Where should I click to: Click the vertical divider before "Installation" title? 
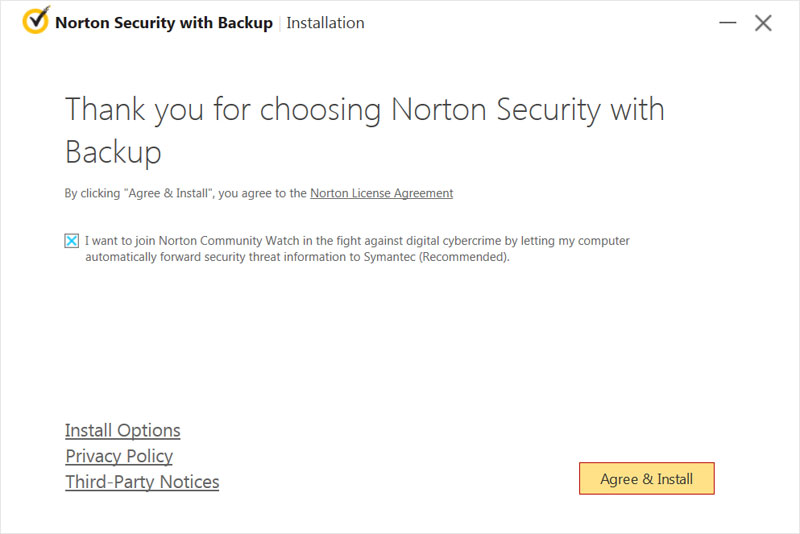(279, 22)
